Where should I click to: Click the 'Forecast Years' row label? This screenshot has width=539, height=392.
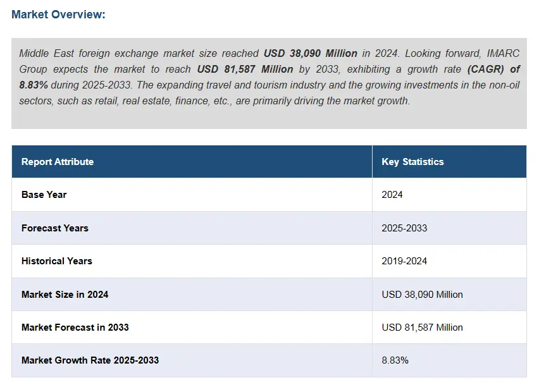point(54,228)
